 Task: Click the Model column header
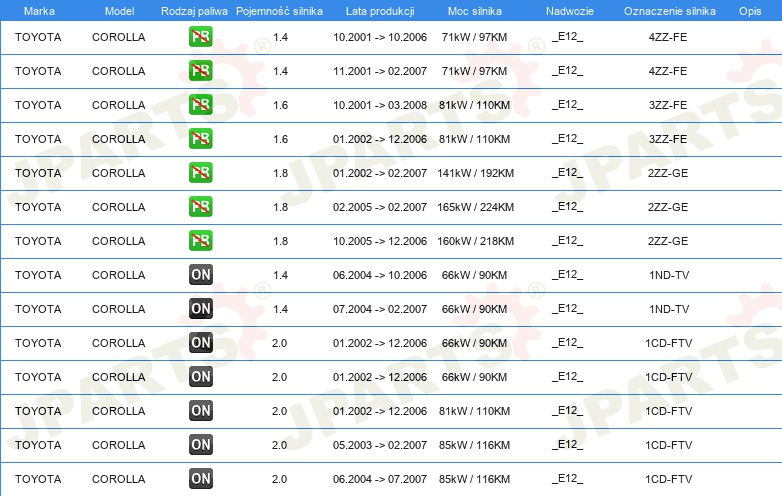119,10
